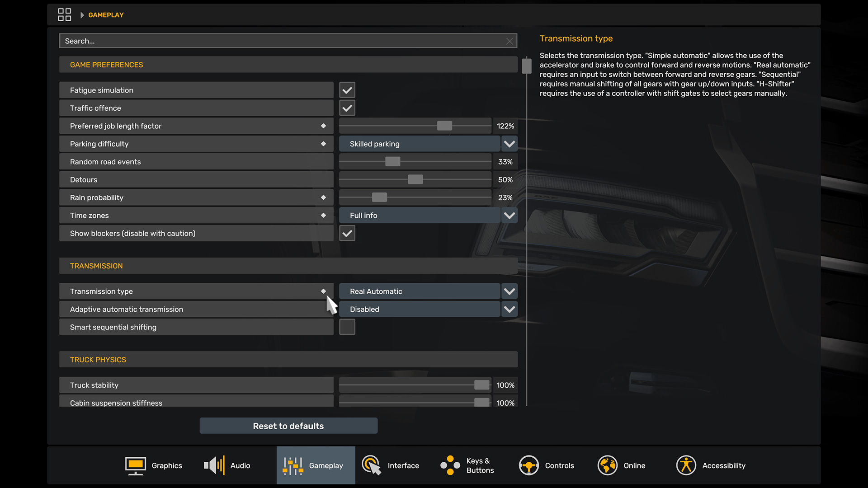Open the Online globe icon
The width and height of the screenshot is (868, 488).
click(607, 465)
